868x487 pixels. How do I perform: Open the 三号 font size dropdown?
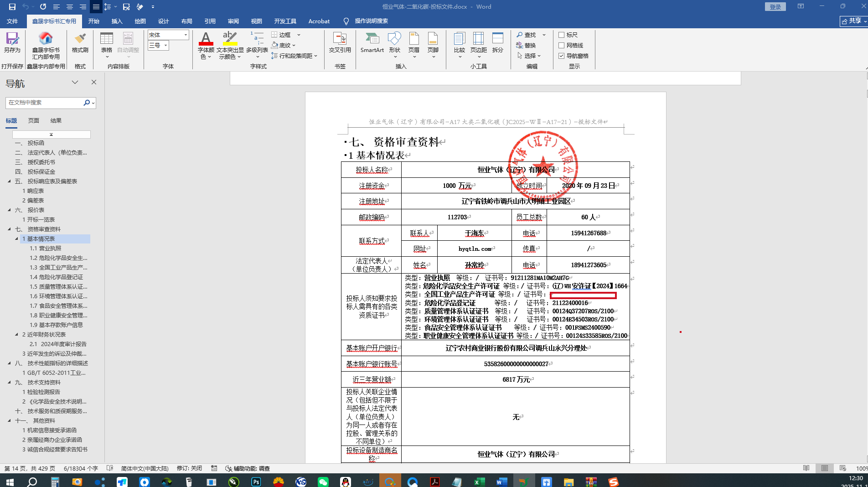point(166,45)
